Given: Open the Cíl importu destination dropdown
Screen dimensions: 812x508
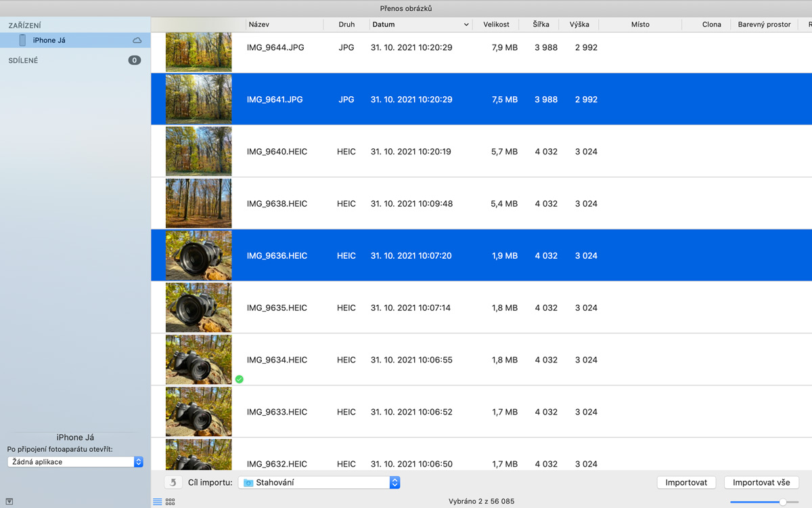Looking at the screenshot, I should click(394, 482).
